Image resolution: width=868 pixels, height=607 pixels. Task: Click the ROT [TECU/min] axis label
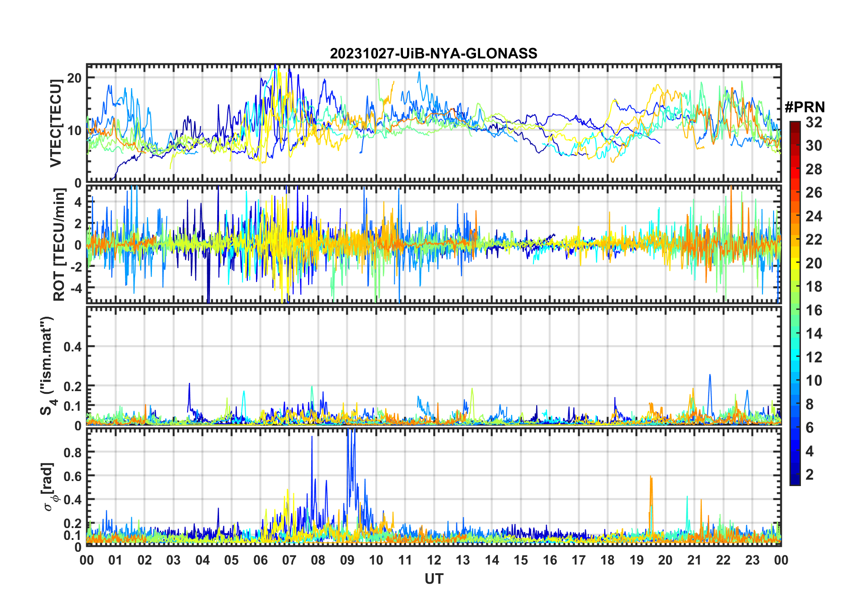point(59,245)
